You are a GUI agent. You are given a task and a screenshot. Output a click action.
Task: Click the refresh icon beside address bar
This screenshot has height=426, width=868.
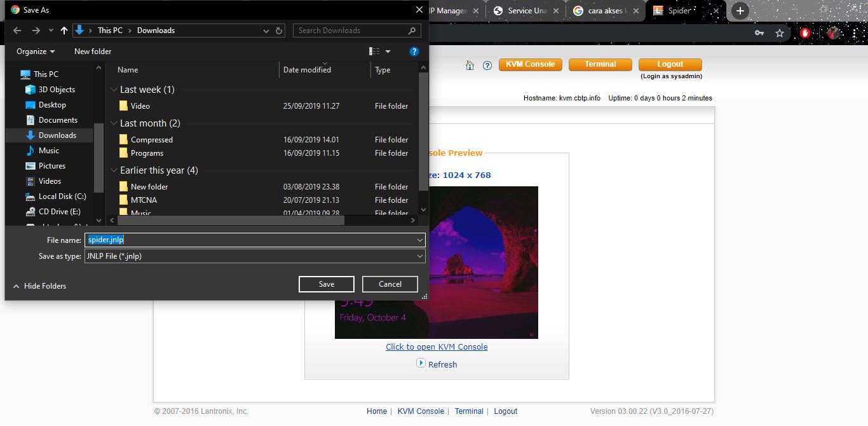[x=280, y=31]
